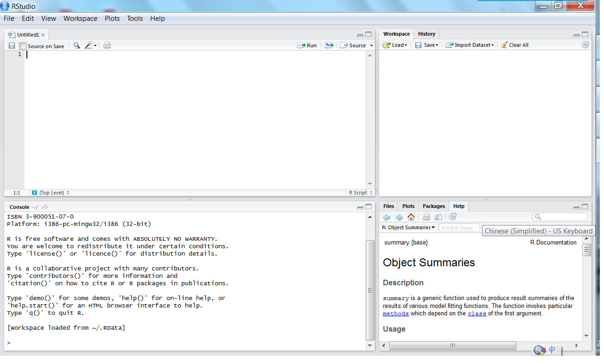Open the (Top Level) scope selector
The width and height of the screenshot is (604, 364).
(x=51, y=193)
